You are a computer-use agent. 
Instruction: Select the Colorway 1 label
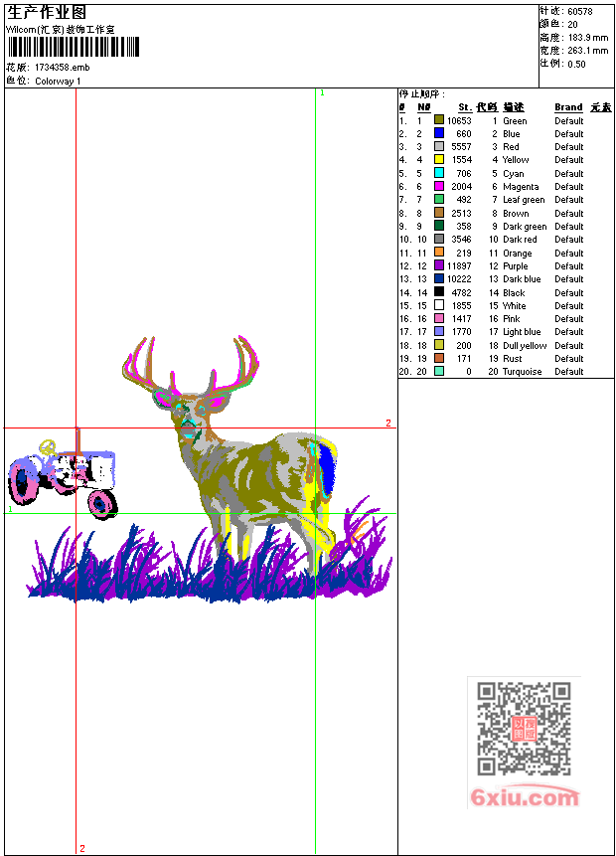tap(58, 82)
